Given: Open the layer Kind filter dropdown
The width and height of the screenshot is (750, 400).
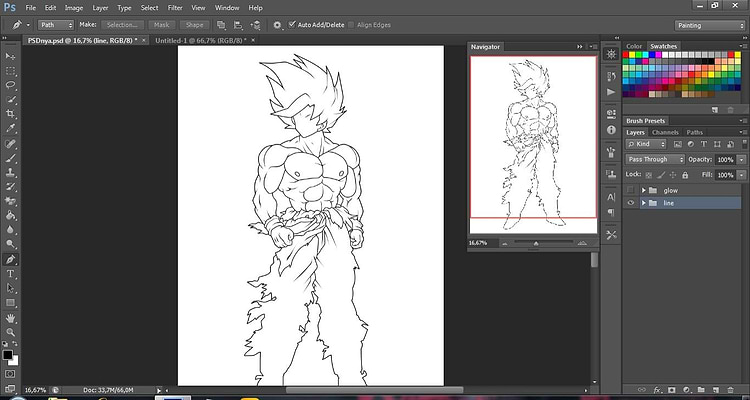Looking at the screenshot, I should click(646, 144).
